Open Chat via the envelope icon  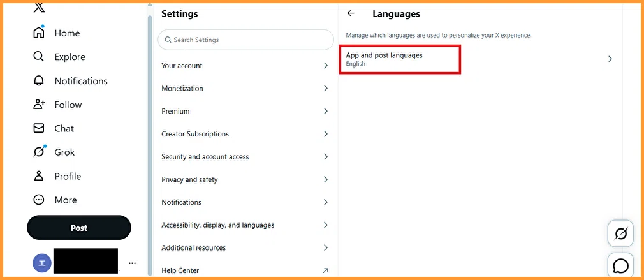click(x=39, y=128)
